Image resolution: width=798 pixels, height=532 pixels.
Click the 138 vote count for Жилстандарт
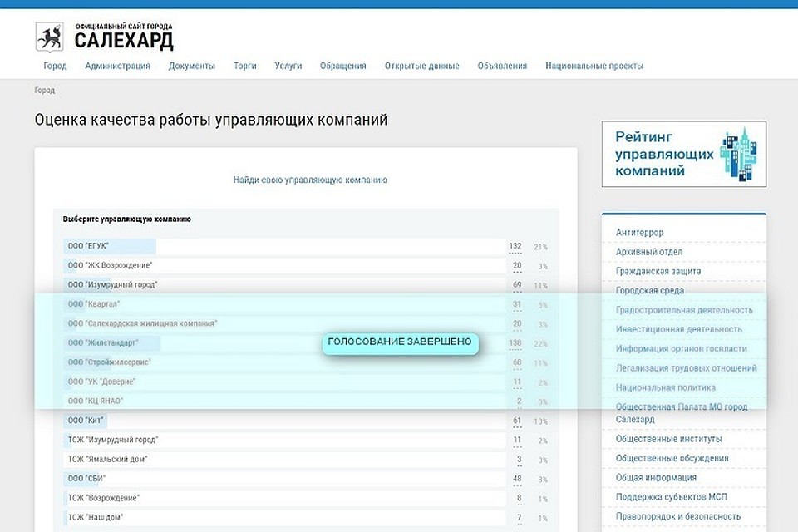(515, 343)
